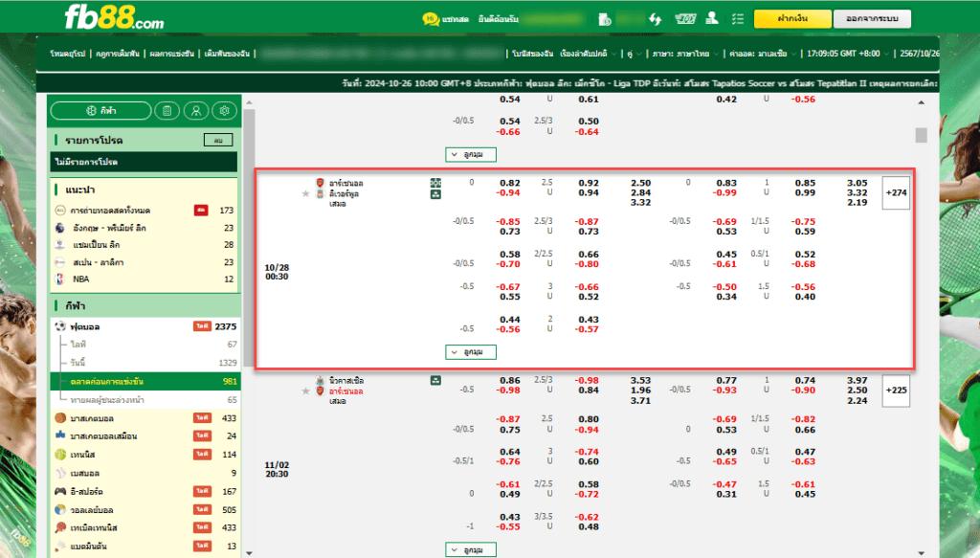Click the Liverpool full-time odds 2.84
Viewport: 980px width, 558px height.
point(640,193)
